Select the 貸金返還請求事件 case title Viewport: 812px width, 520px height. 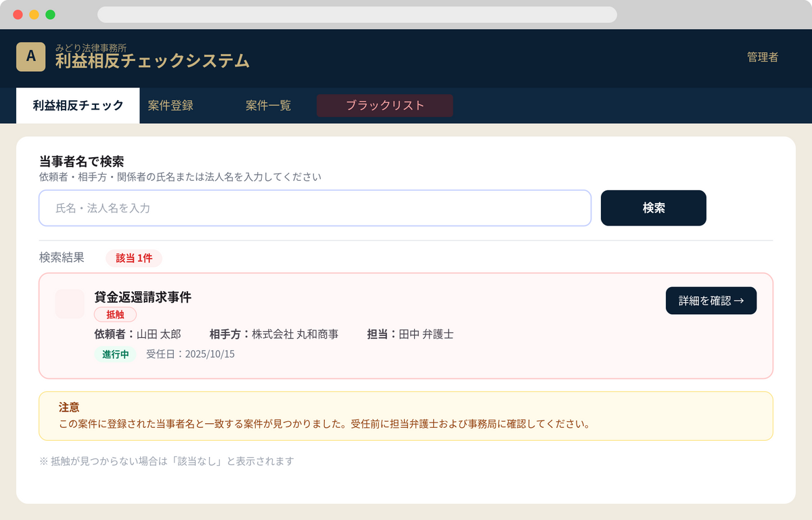click(x=143, y=297)
